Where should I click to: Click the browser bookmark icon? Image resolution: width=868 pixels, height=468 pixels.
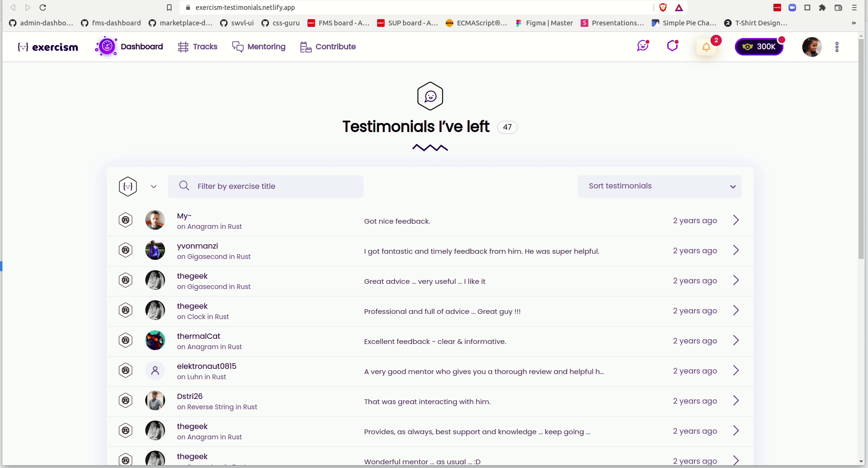169,8
